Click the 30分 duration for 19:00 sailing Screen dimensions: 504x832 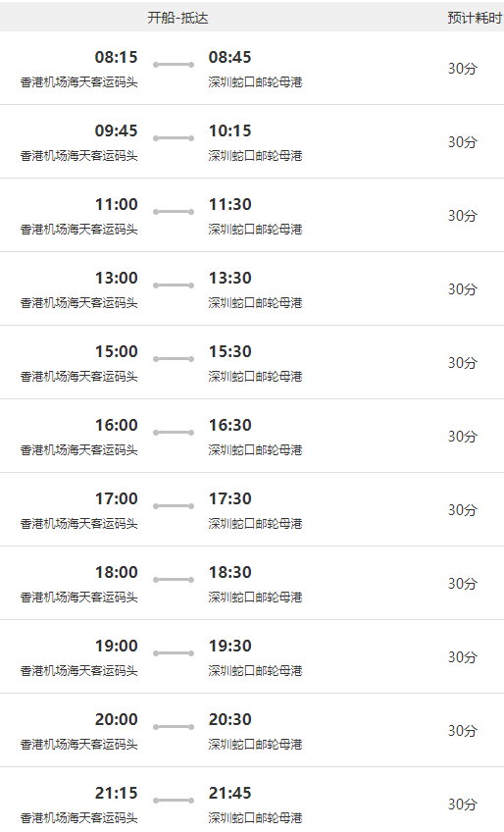[x=463, y=657]
